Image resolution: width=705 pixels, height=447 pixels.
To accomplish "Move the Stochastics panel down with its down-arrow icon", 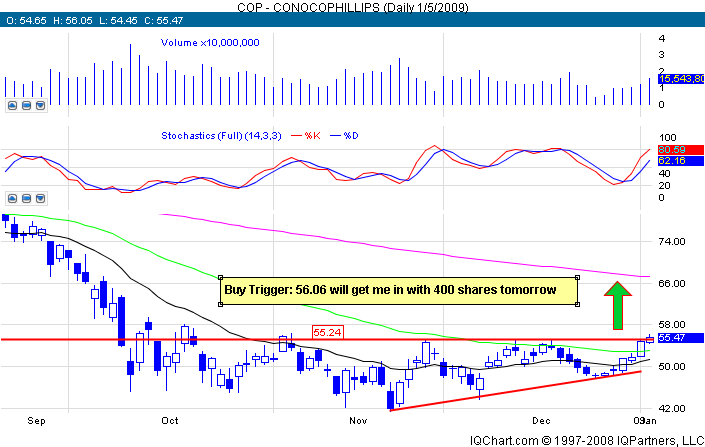I will pyautogui.click(x=40, y=198).
